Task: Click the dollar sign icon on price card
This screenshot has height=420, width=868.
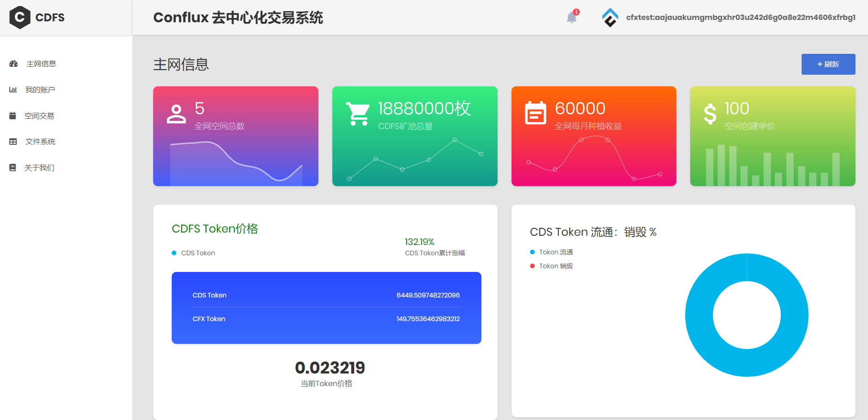Action: coord(710,114)
